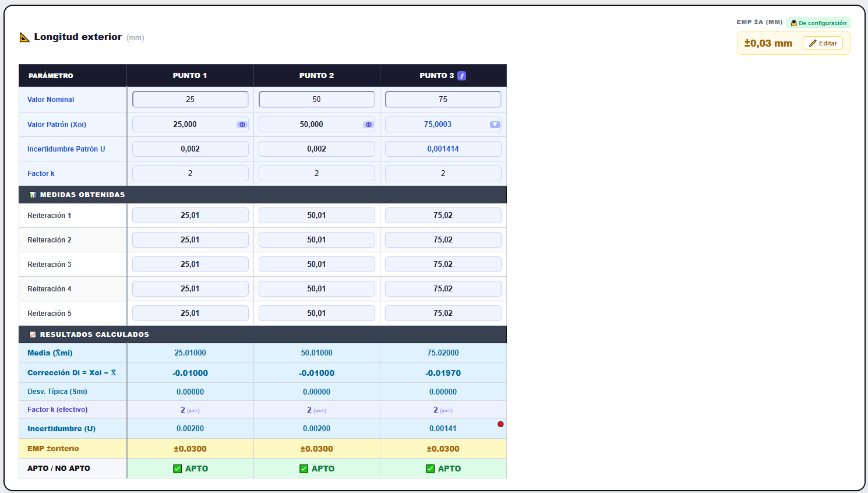
Task: Click the Media value 25.01000
Action: [190, 353]
